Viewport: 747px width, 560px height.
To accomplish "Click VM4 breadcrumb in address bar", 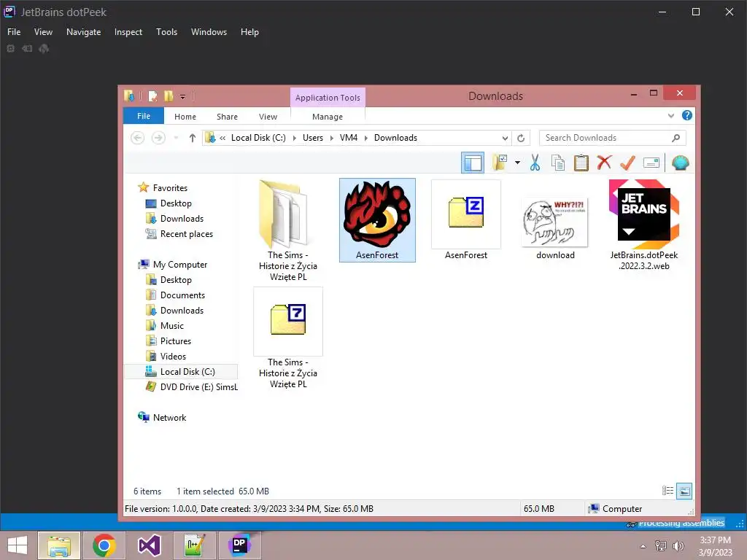I will (x=348, y=138).
